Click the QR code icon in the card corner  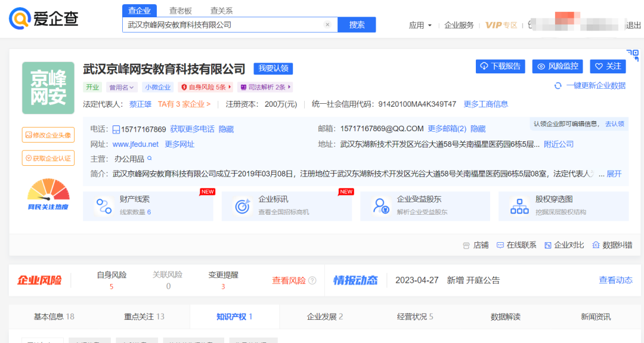click(x=633, y=55)
